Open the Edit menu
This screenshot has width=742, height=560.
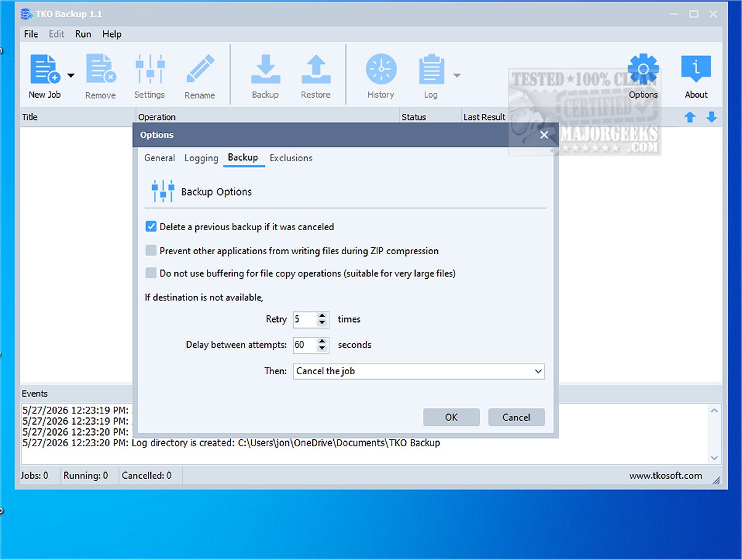[57, 34]
